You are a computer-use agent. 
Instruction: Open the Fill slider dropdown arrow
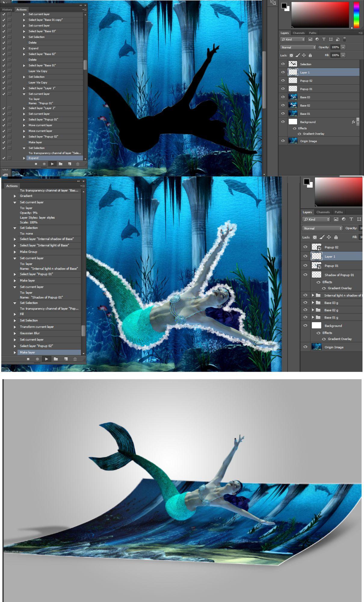coord(343,55)
